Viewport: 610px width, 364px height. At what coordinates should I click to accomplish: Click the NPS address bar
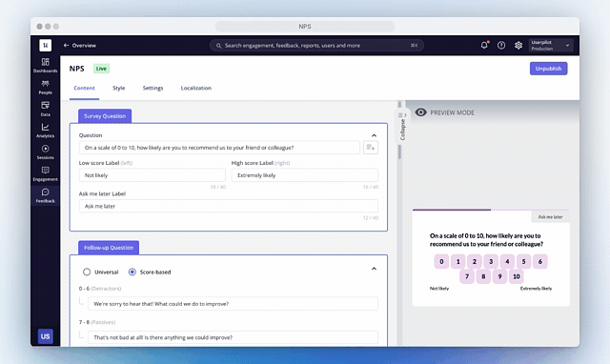click(305, 27)
